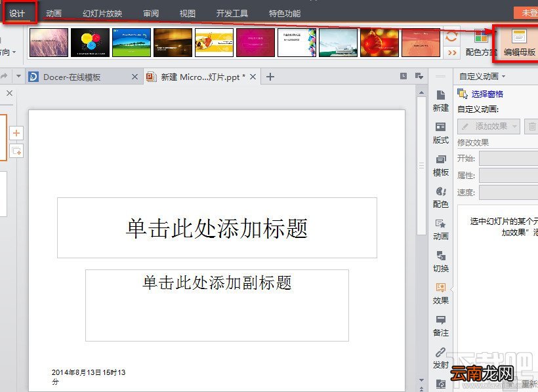This screenshot has width=538, height=392.
Task: Open the 速度 dropdown field
Action: pos(508,193)
